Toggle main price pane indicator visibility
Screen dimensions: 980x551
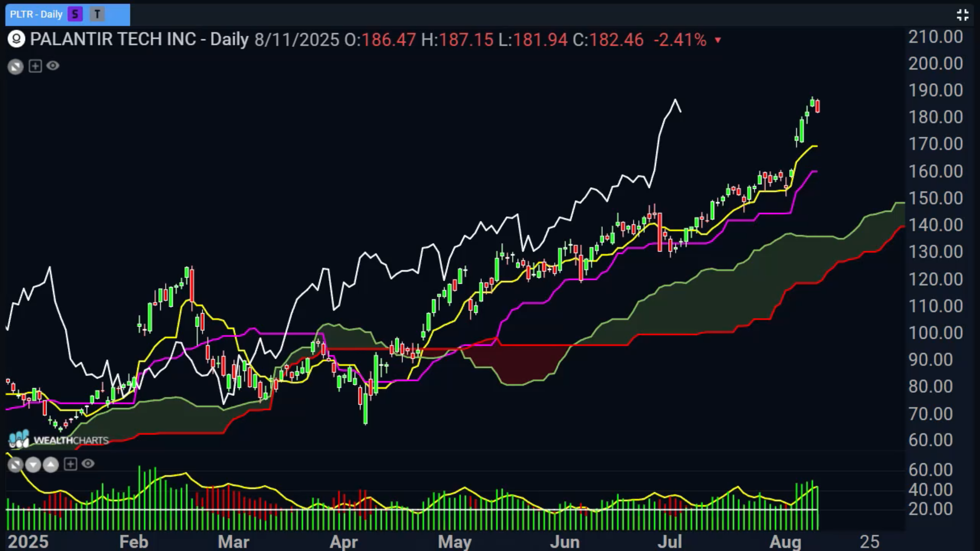(x=53, y=66)
